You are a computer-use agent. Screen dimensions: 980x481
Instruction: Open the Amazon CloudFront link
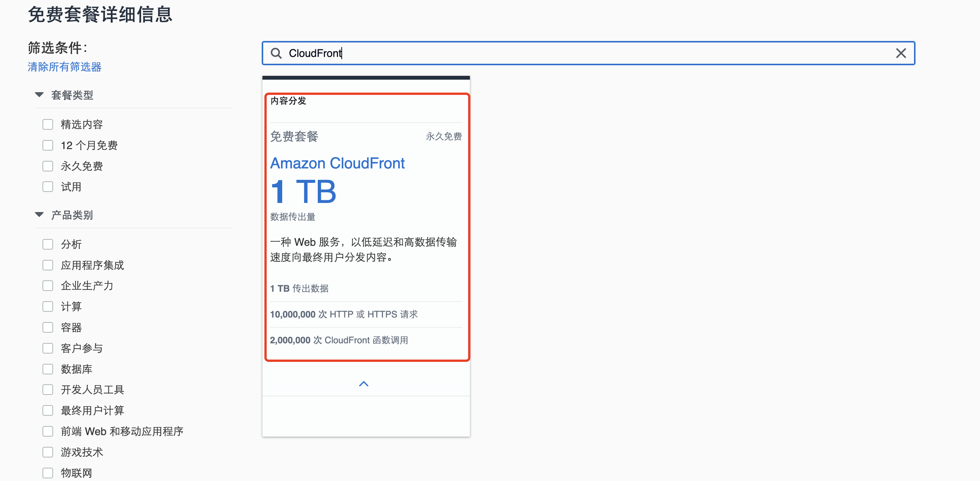pyautogui.click(x=338, y=163)
